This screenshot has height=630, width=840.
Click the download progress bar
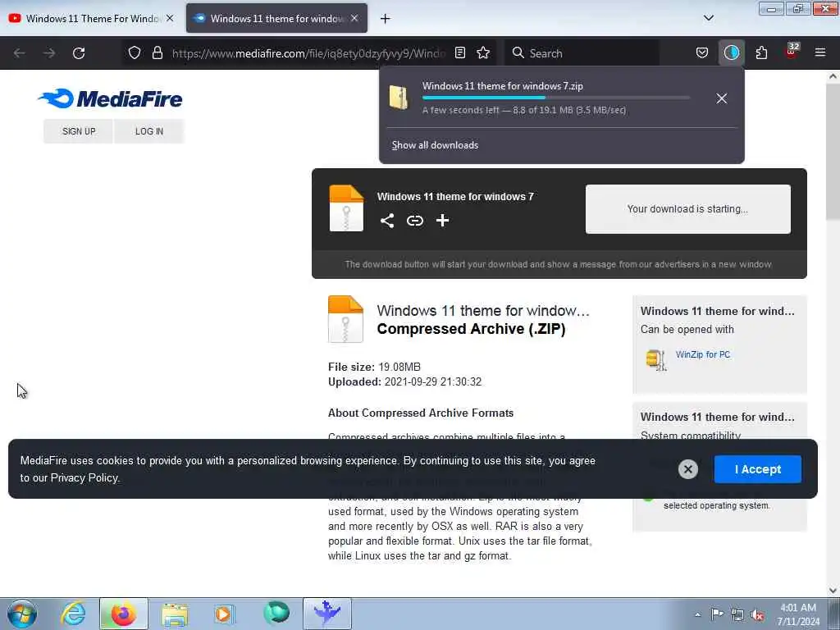click(555, 98)
